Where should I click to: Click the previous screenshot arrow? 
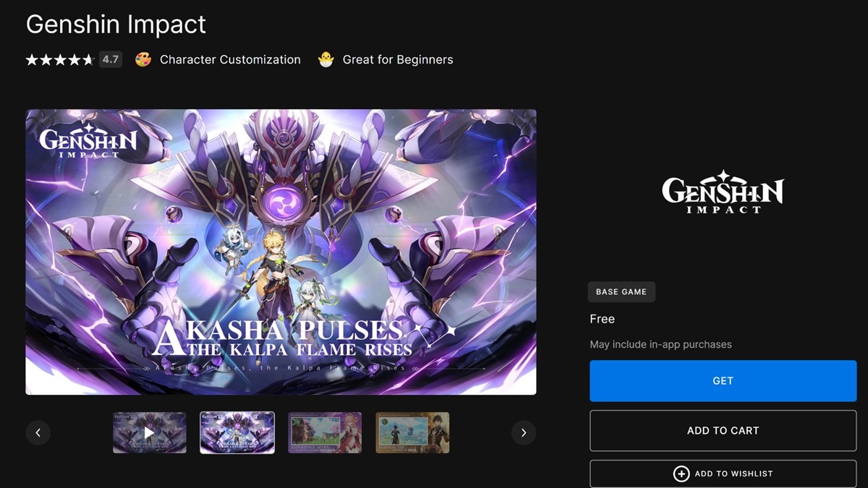(x=38, y=433)
